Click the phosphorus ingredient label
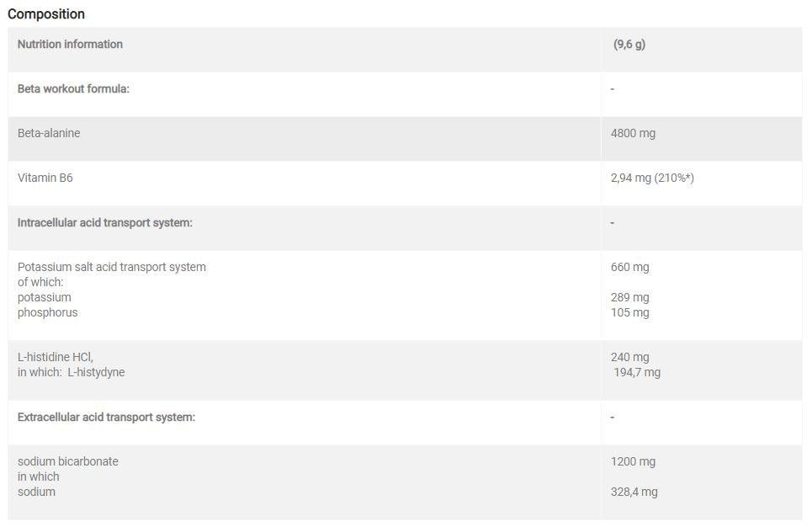 click(x=47, y=313)
